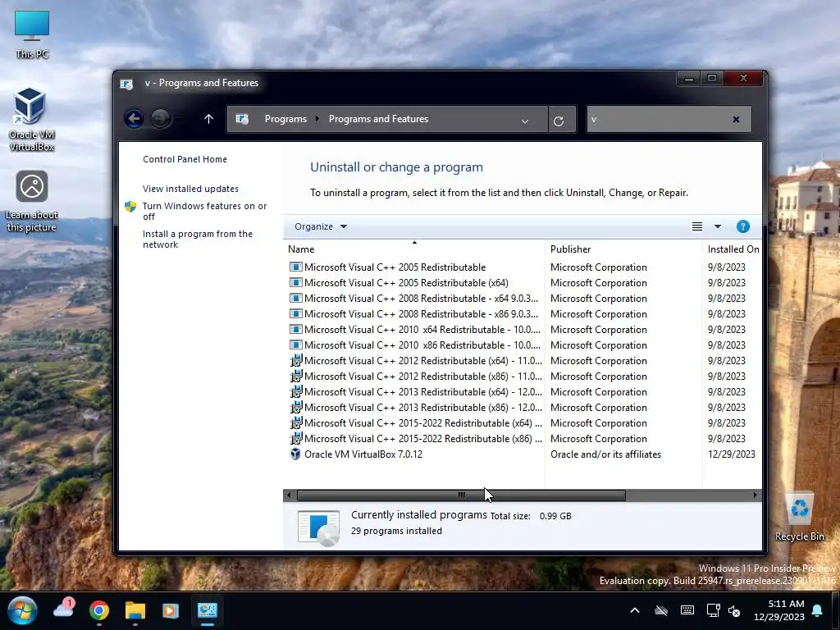Click the Oracle VM VirtualBox 7.0.12 icon

point(295,454)
